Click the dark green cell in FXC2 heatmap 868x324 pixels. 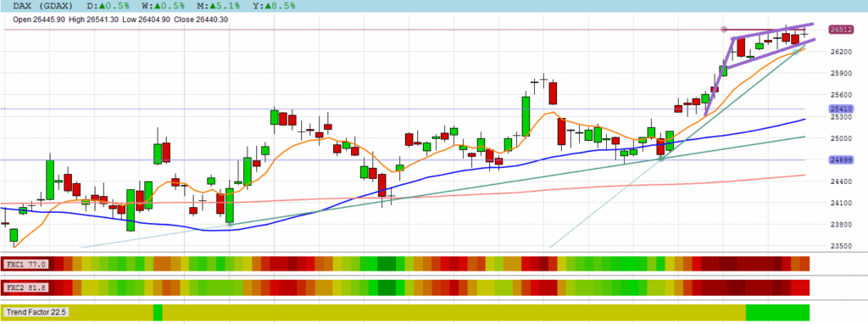point(387,288)
